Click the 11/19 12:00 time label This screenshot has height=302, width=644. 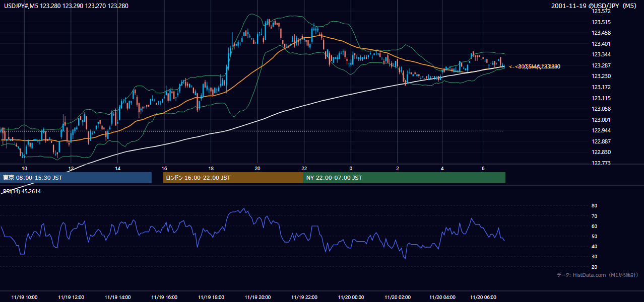(71, 297)
